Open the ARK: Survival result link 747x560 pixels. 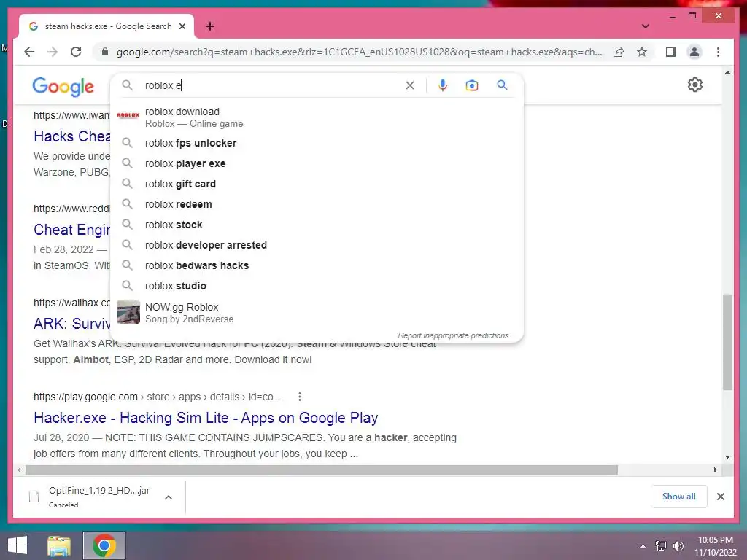coord(71,324)
